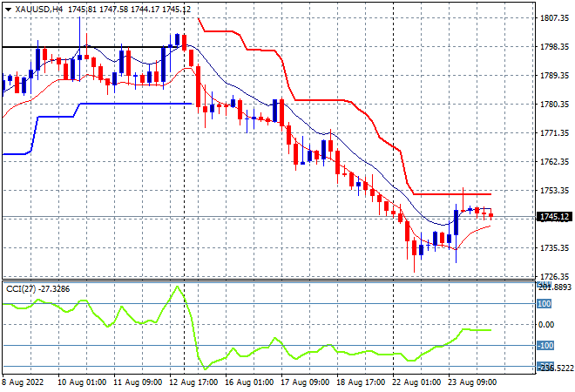This screenshot has height=392, width=575.
Task: Click the dropdown triangle beside XAUUSD,H4
Action: pyautogui.click(x=9, y=10)
